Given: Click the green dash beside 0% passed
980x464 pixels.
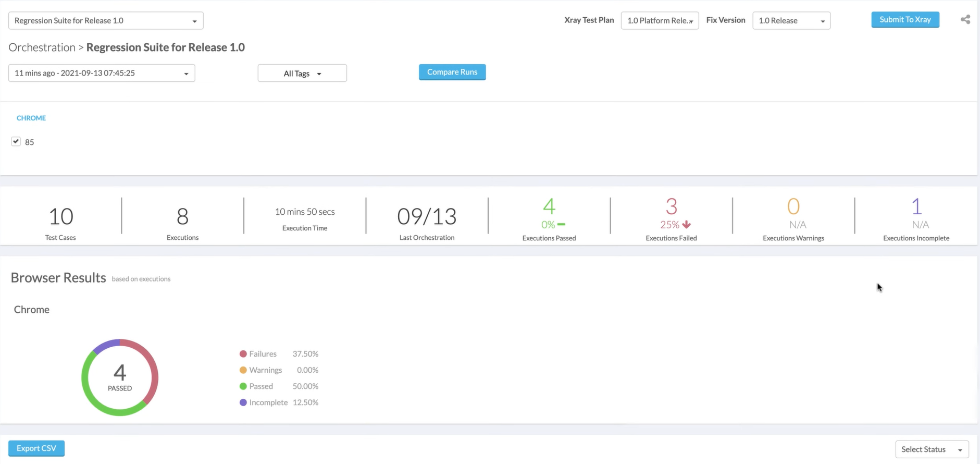Looking at the screenshot, I should tap(561, 225).
